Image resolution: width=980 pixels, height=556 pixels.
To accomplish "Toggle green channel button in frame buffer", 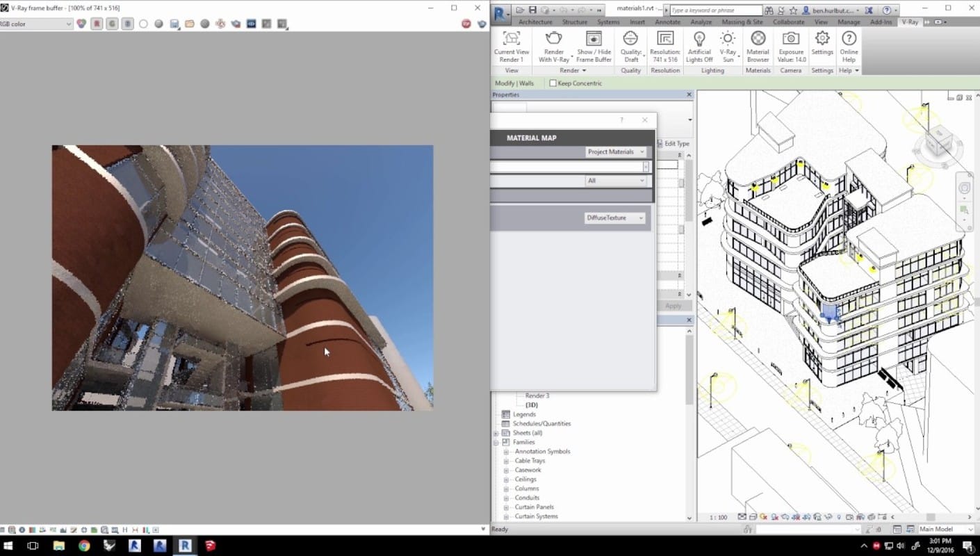I will 112,24.
